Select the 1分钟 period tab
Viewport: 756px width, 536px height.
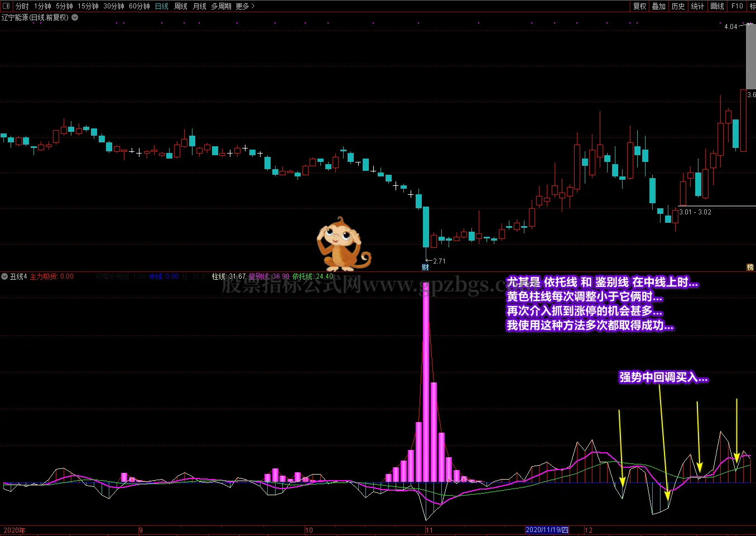[x=42, y=6]
